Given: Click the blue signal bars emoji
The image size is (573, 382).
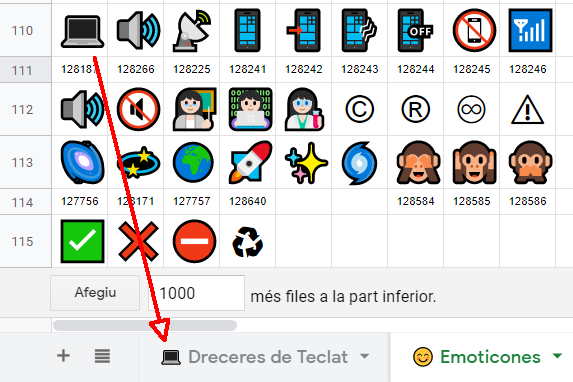Looking at the screenshot, I should click(x=527, y=30).
